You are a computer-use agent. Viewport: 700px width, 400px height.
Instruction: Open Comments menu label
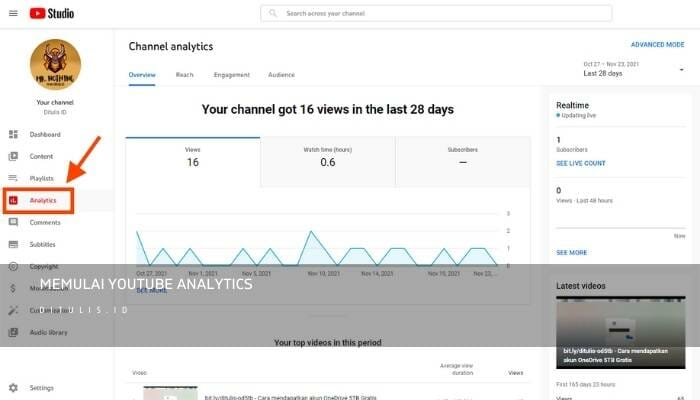[x=45, y=222]
